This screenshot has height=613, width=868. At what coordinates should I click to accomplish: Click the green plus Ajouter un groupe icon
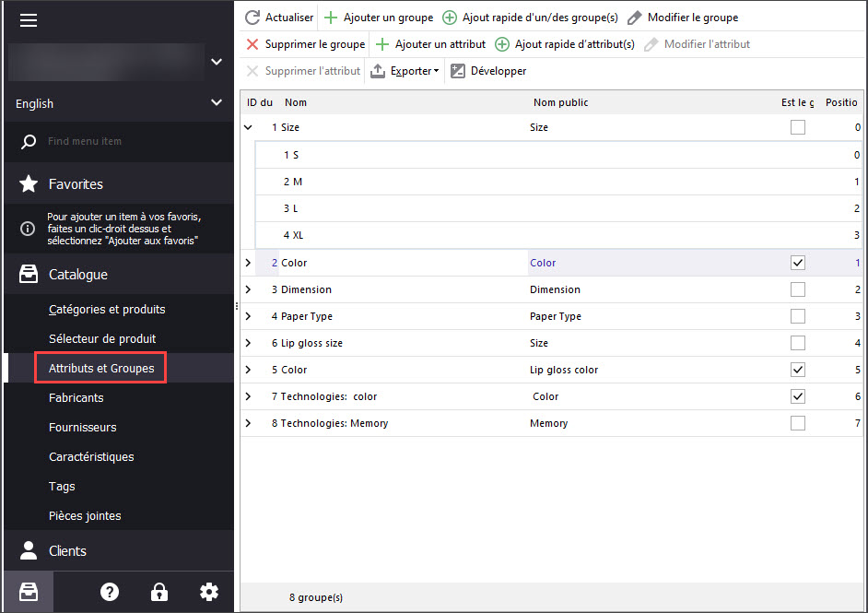point(331,18)
